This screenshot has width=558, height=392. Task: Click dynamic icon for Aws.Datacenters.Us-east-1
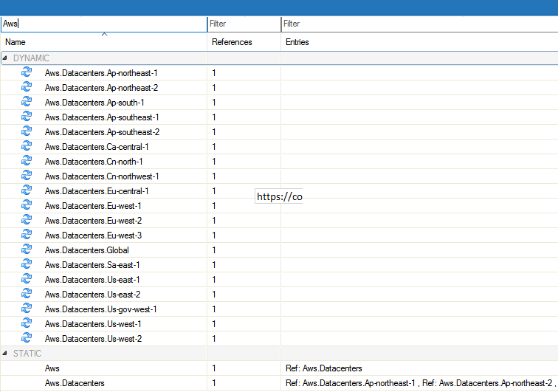coord(27,279)
